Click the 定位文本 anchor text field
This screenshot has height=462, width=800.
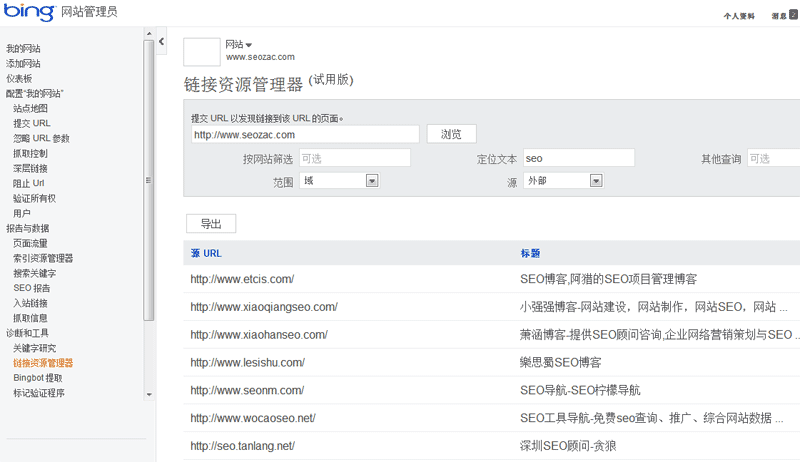[578, 158]
